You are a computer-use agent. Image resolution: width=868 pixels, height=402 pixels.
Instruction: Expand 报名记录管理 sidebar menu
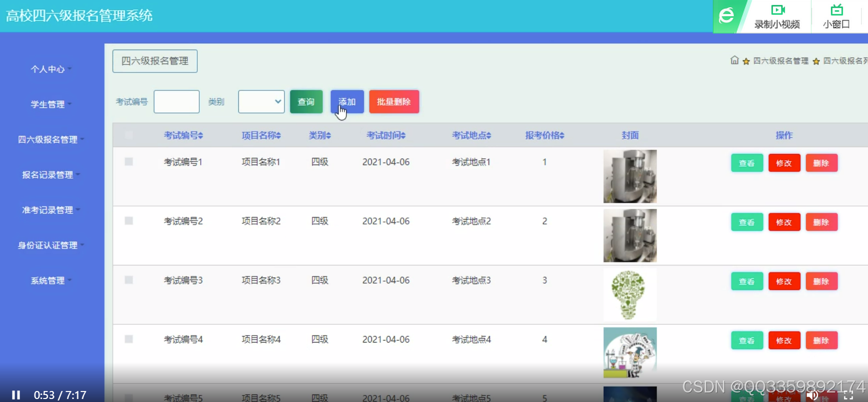(x=51, y=174)
